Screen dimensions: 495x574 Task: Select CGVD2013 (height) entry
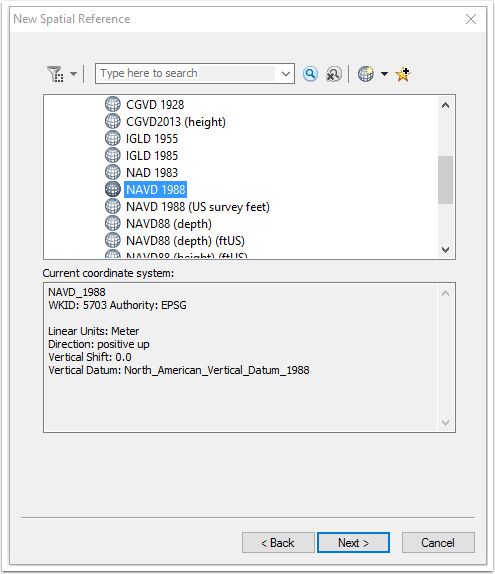[176, 122]
